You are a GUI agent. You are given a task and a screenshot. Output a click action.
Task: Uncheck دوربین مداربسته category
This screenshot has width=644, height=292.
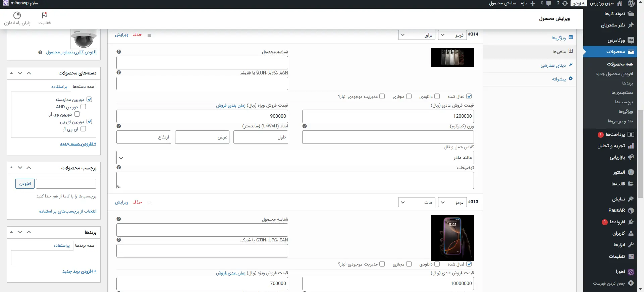click(89, 99)
